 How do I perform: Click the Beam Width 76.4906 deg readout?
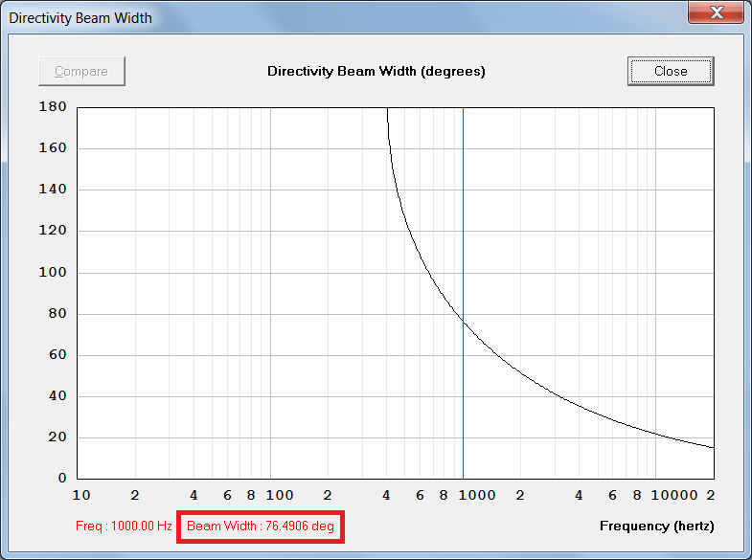point(261,526)
